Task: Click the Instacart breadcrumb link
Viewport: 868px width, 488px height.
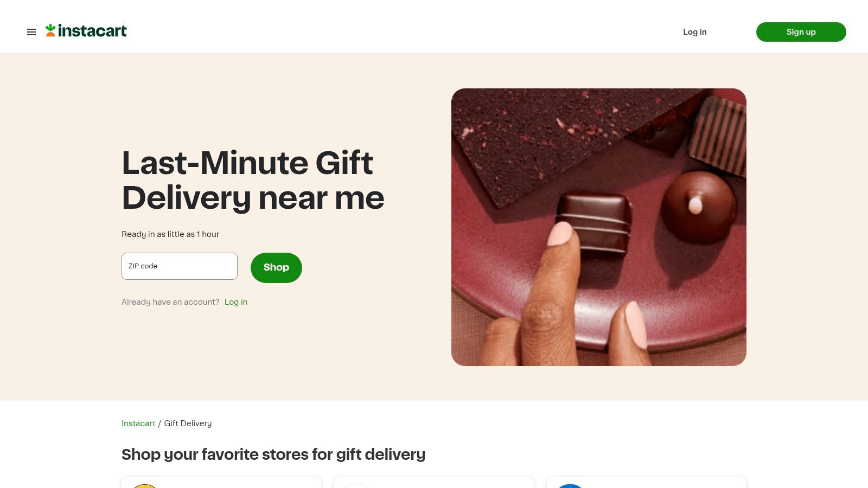Action: click(138, 423)
